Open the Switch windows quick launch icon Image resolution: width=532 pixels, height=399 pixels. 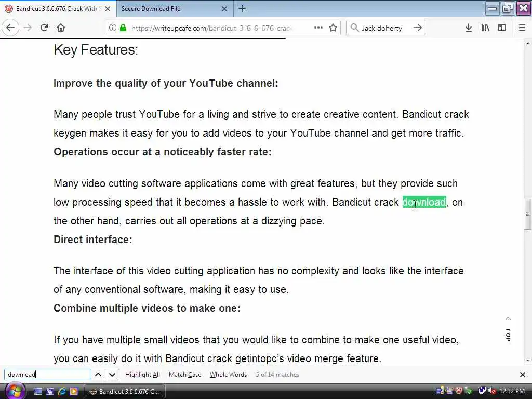point(50,392)
